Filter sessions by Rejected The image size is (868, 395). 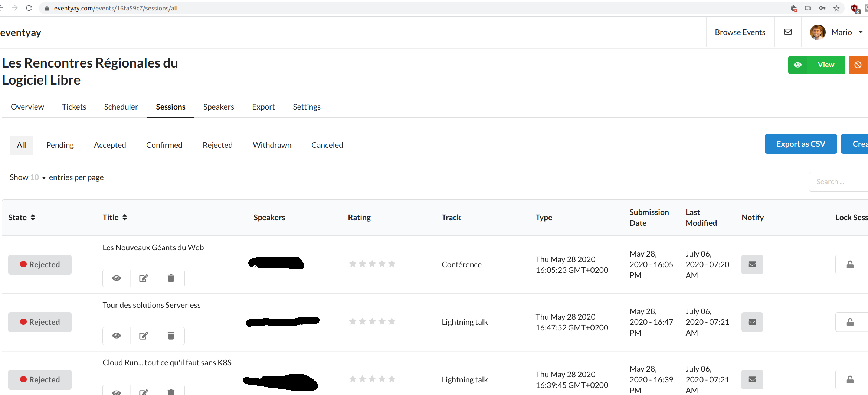[217, 145]
